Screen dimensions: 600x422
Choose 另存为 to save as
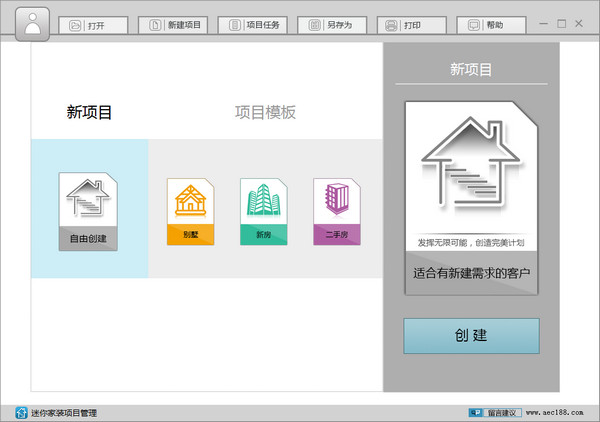click(x=332, y=25)
